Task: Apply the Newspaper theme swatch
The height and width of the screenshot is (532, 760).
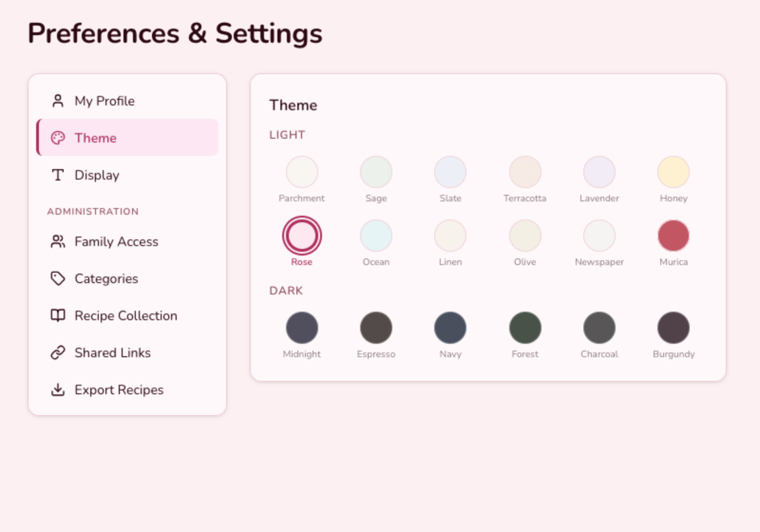Action: [599, 236]
